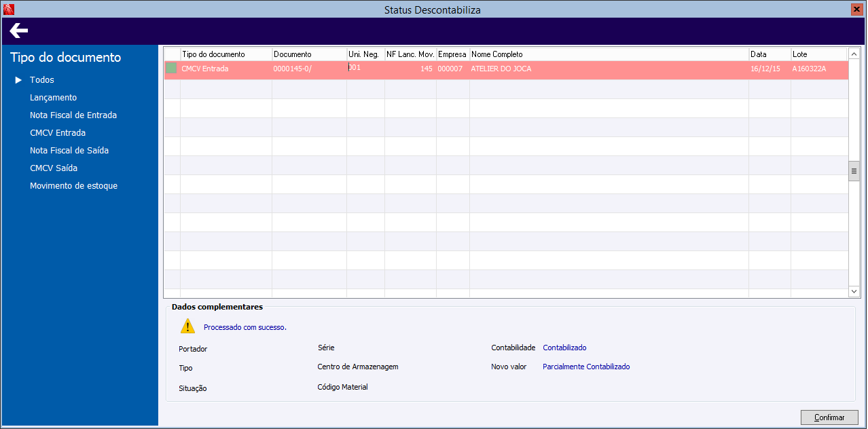The width and height of the screenshot is (868, 429).
Task: Sort by Tipo do documento column header
Action: click(x=225, y=54)
